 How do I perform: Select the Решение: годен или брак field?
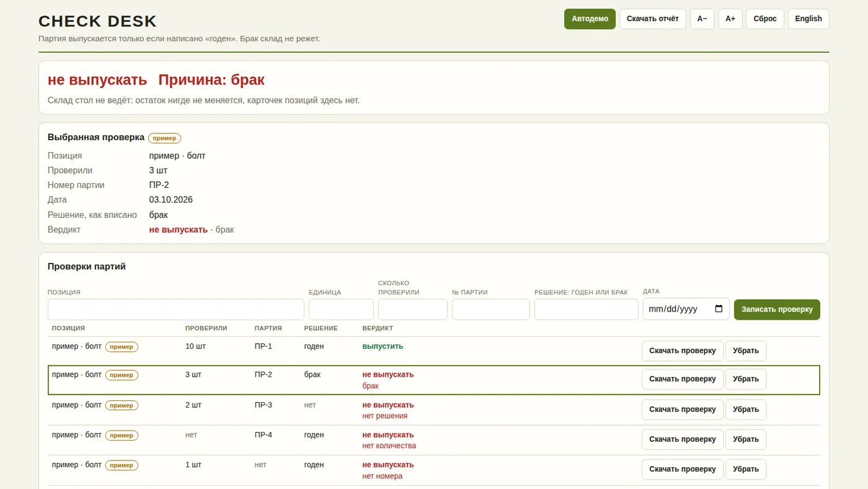(587, 310)
